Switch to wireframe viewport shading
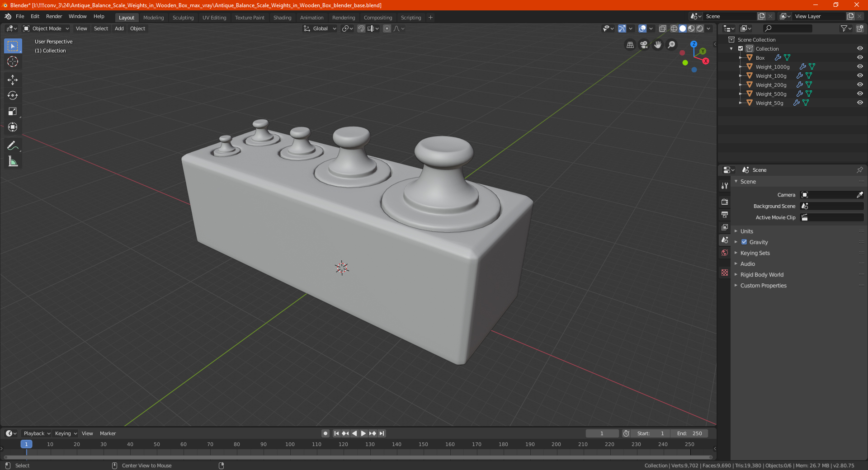 pyautogui.click(x=674, y=28)
